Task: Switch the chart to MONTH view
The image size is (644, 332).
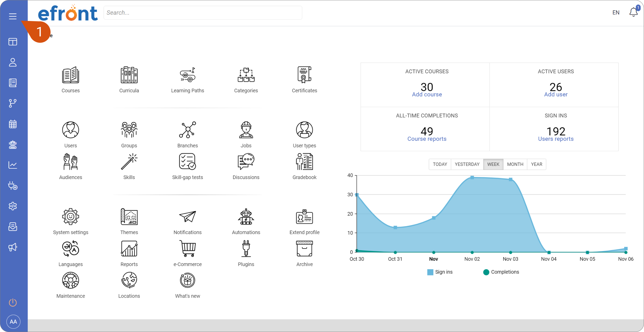Action: click(x=515, y=164)
